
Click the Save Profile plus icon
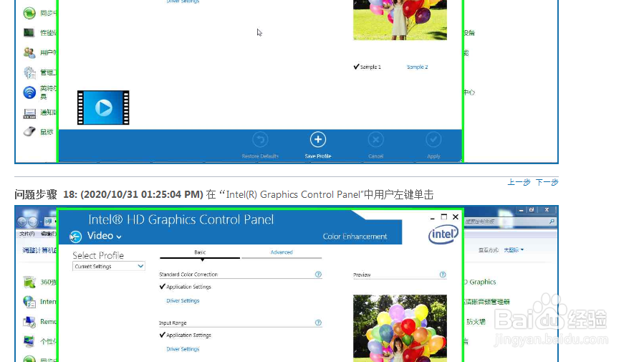[318, 140]
